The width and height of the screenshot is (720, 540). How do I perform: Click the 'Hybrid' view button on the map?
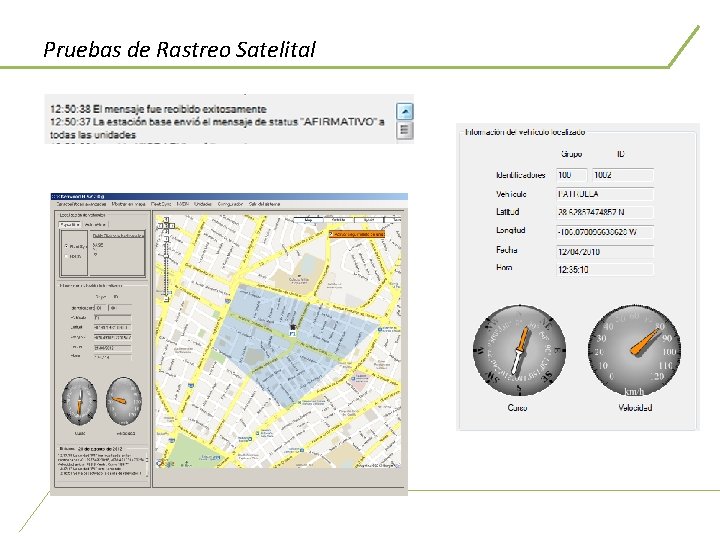pos(369,220)
